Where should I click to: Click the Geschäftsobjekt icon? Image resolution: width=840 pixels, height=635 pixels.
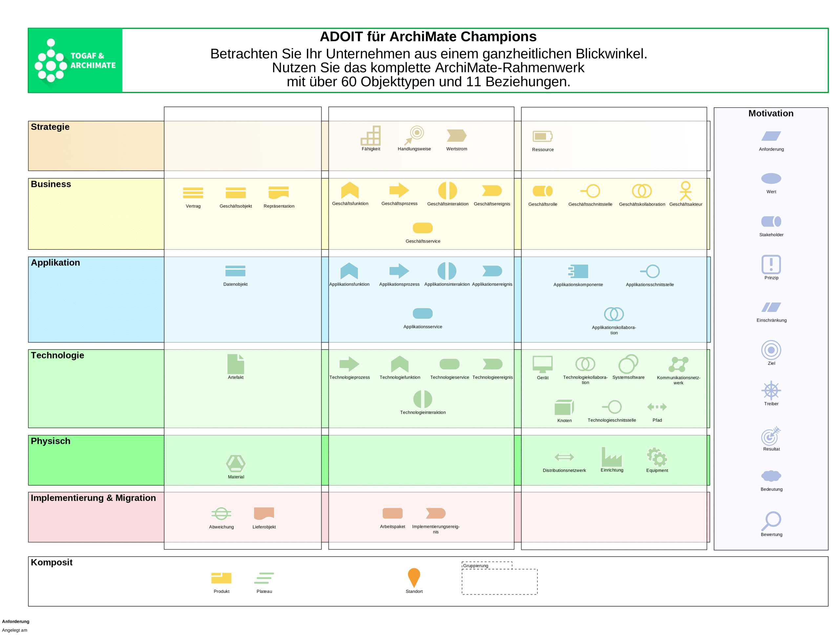[236, 193]
